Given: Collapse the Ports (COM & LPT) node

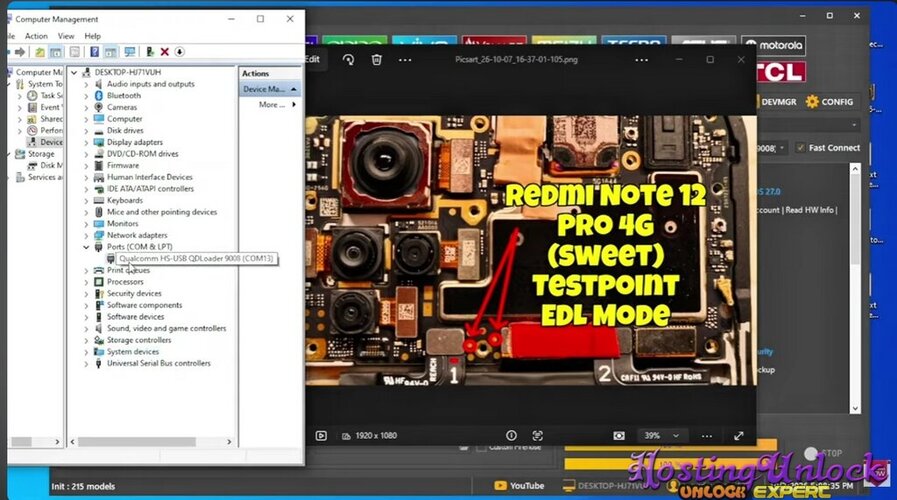Looking at the screenshot, I should pos(86,247).
